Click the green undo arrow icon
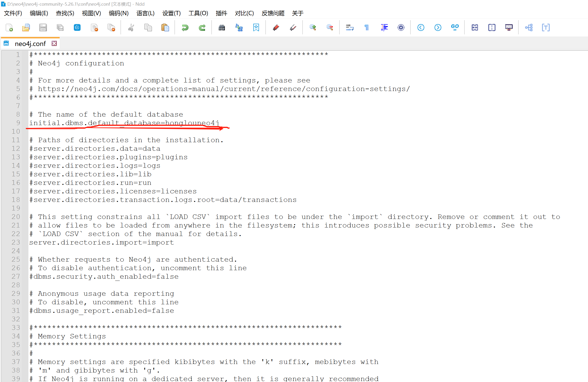This screenshot has height=382, width=588. (185, 27)
